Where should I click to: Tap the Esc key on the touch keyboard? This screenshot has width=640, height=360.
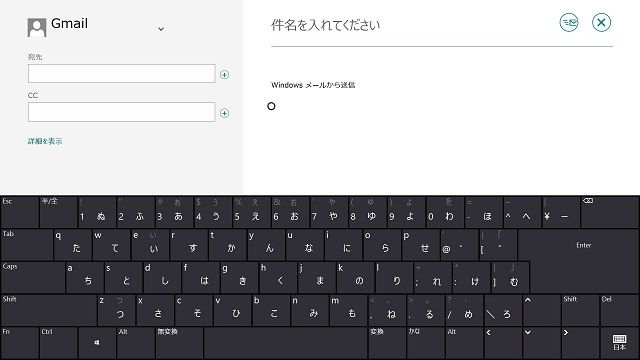20,212
